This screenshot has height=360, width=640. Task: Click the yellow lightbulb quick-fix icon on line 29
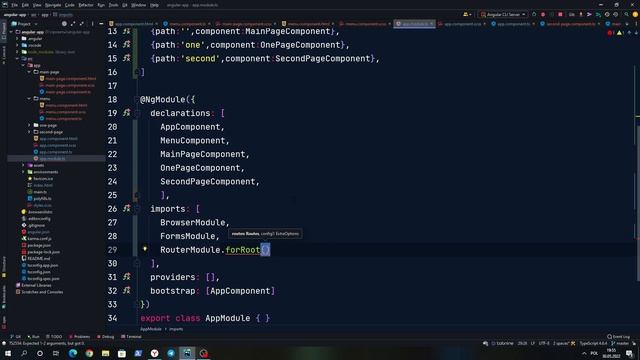click(x=144, y=248)
